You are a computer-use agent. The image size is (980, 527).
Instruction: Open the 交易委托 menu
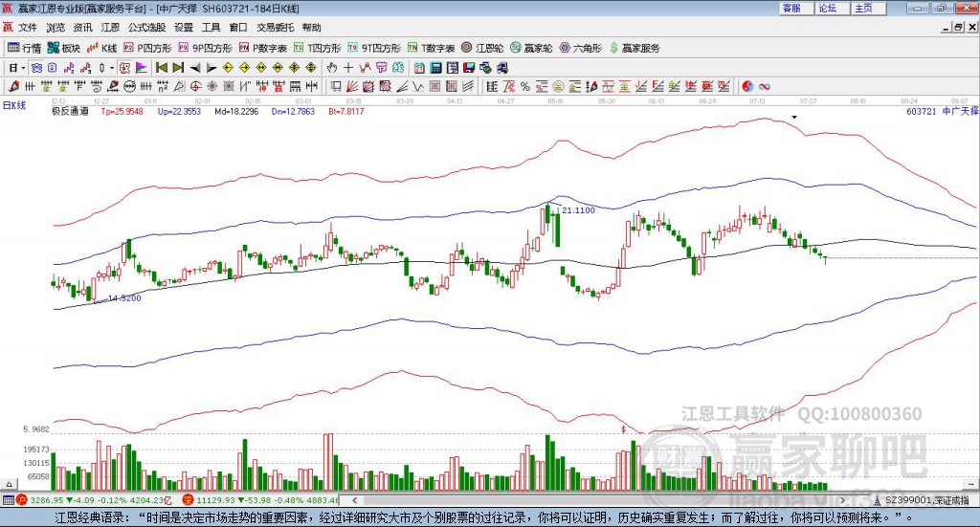click(x=275, y=28)
